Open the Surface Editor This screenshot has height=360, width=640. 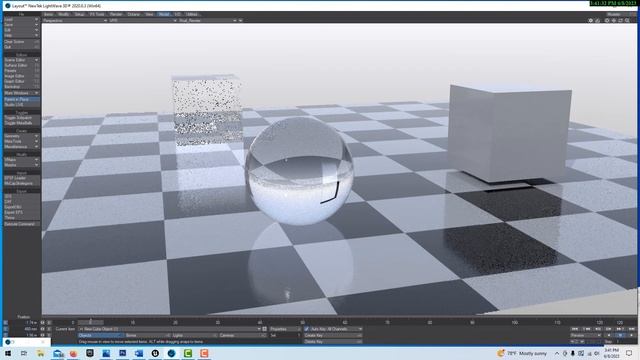tap(22, 65)
